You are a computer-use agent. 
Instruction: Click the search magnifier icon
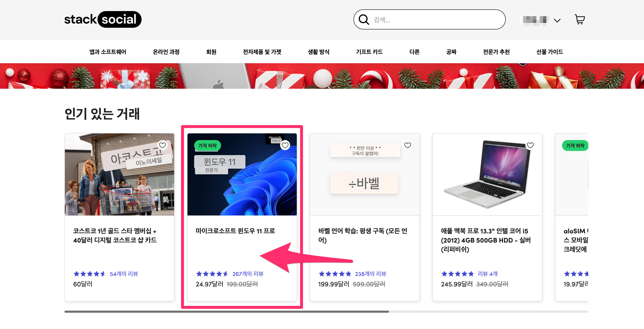tap(364, 19)
